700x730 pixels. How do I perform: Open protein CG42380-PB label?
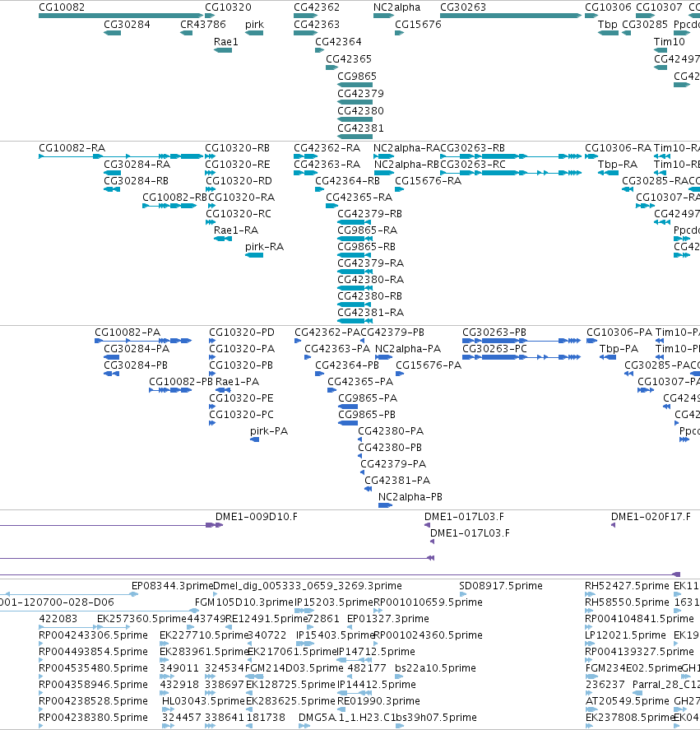pyautogui.click(x=390, y=448)
